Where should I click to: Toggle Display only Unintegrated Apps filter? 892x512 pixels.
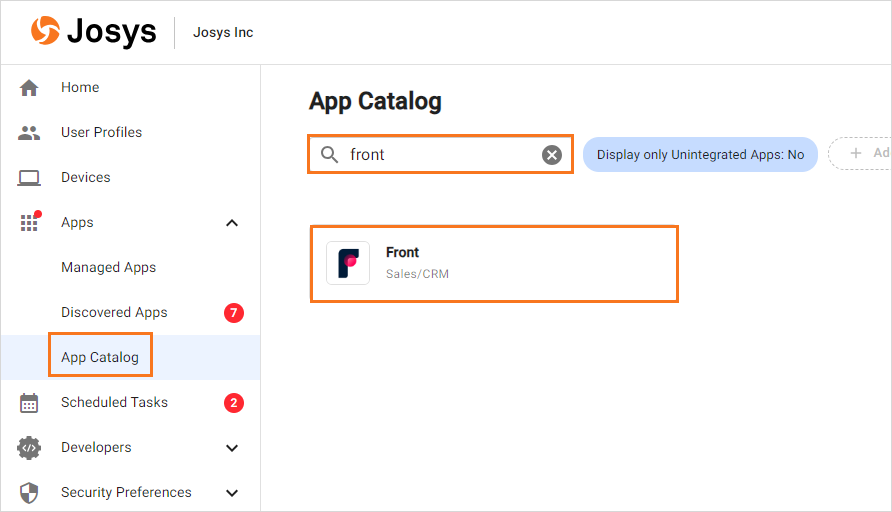point(700,155)
